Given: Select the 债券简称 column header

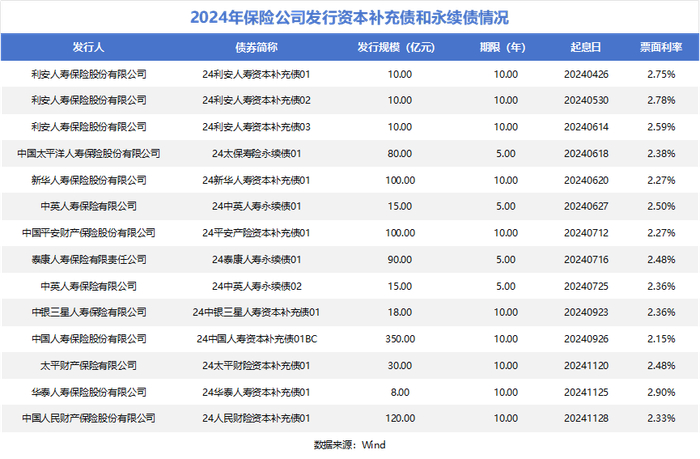Looking at the screenshot, I should [256, 47].
